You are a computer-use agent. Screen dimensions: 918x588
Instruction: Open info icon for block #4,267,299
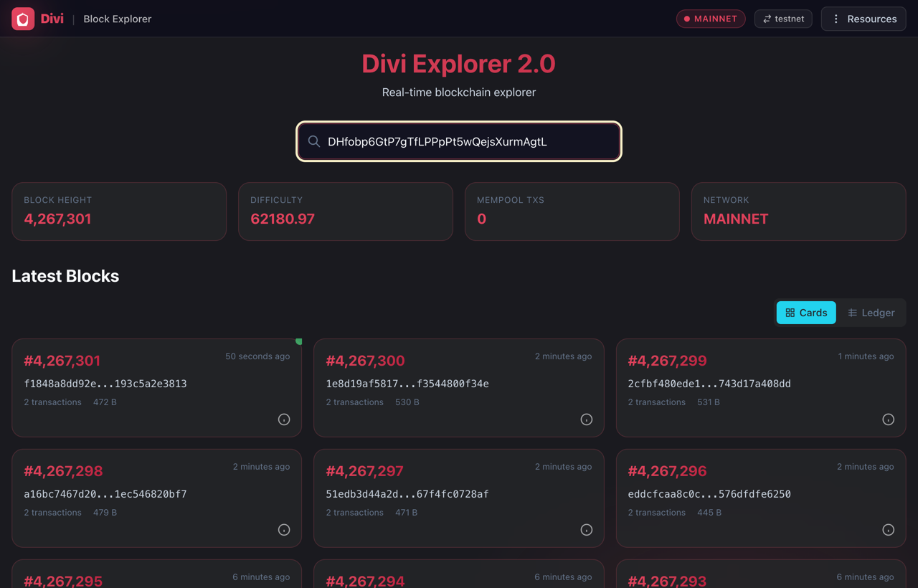(x=889, y=419)
